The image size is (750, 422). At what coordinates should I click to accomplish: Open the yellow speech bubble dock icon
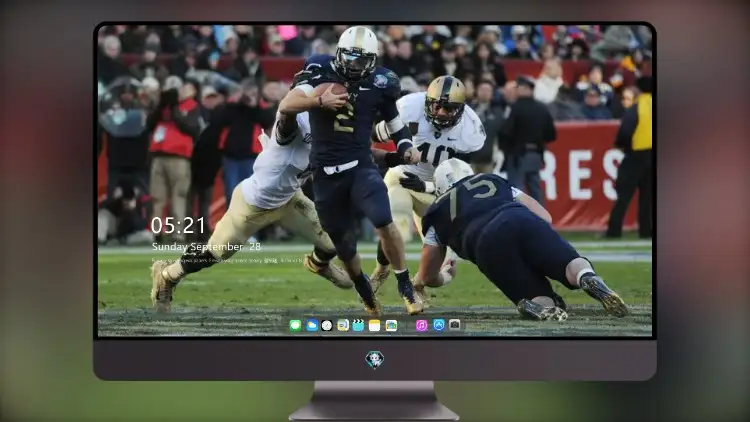tap(343, 326)
